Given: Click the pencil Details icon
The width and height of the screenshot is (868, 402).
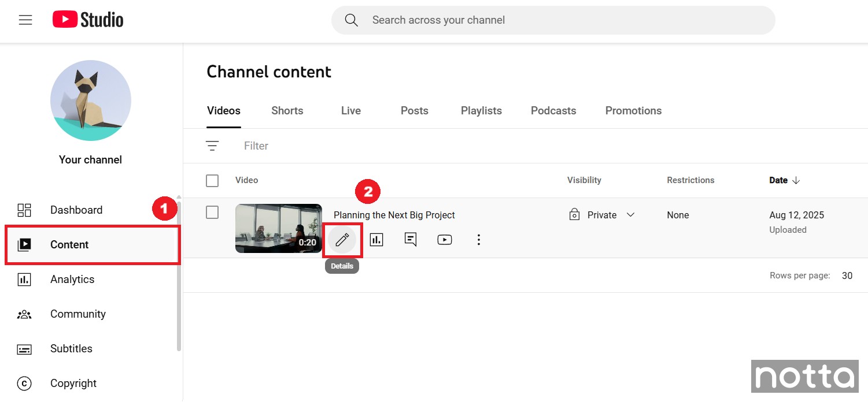Looking at the screenshot, I should click(342, 240).
